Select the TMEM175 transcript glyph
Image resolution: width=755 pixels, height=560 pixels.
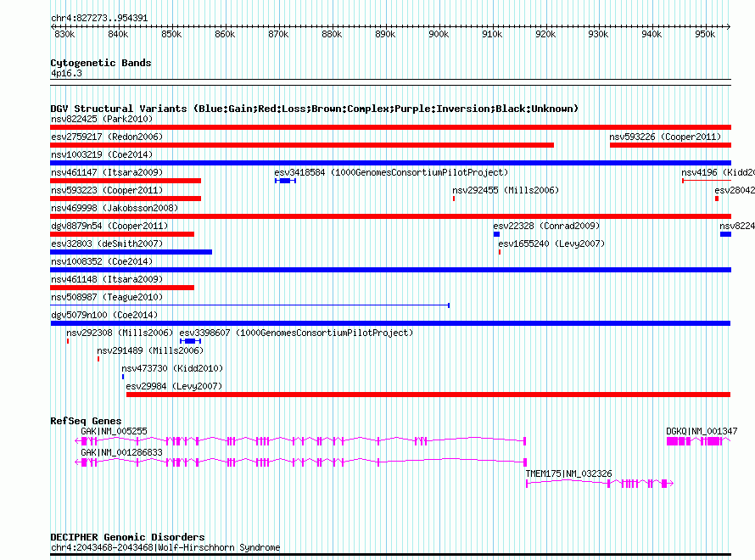(x=600, y=484)
